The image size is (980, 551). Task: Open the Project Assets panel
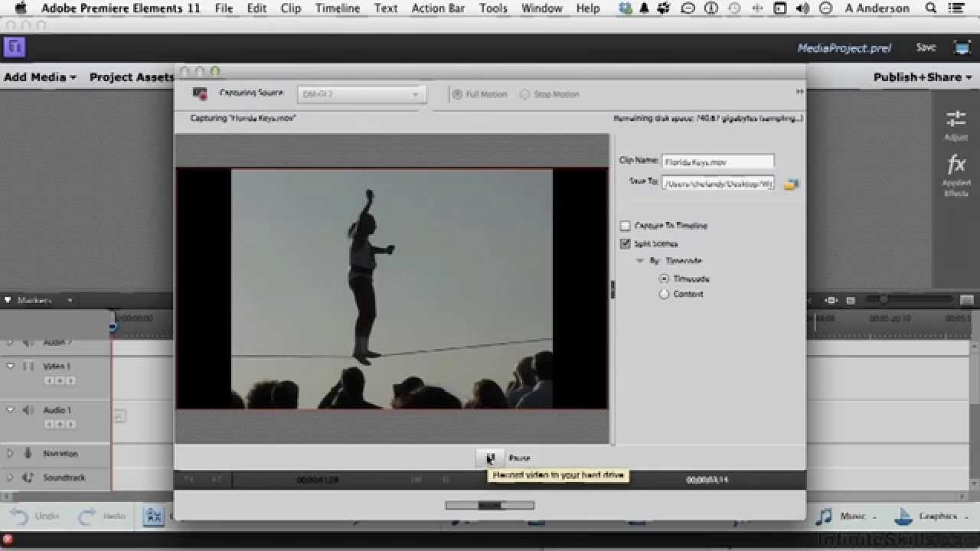132,77
